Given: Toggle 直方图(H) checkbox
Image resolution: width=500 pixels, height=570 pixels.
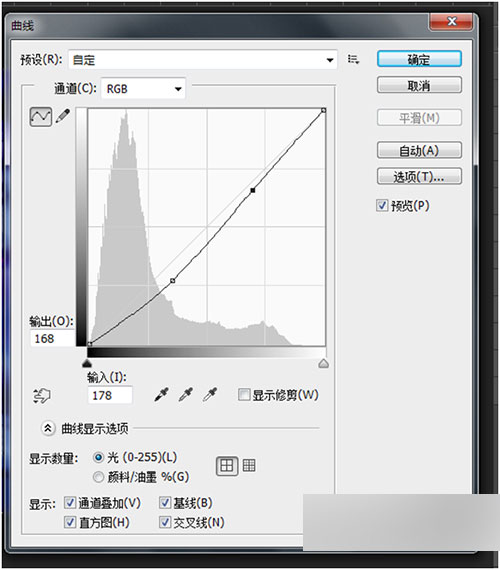Looking at the screenshot, I should coord(69,522).
